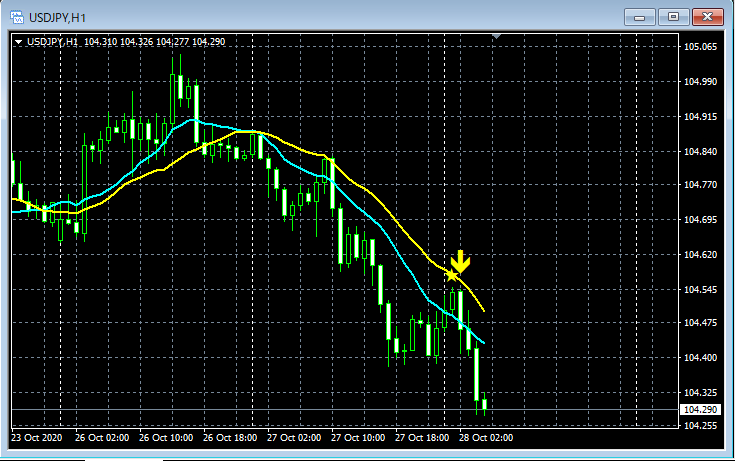Click the 104.475 price axis value
Screen dimensions: 735x461
pyautogui.click(x=700, y=323)
